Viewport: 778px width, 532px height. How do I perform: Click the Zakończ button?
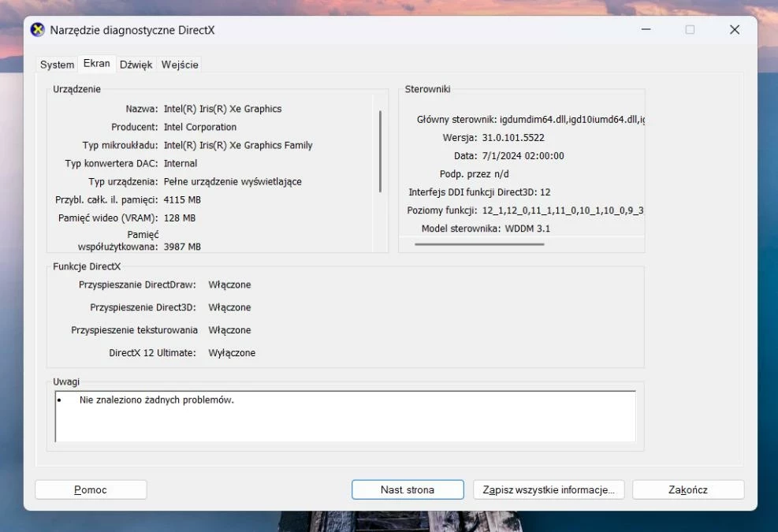[x=688, y=489]
